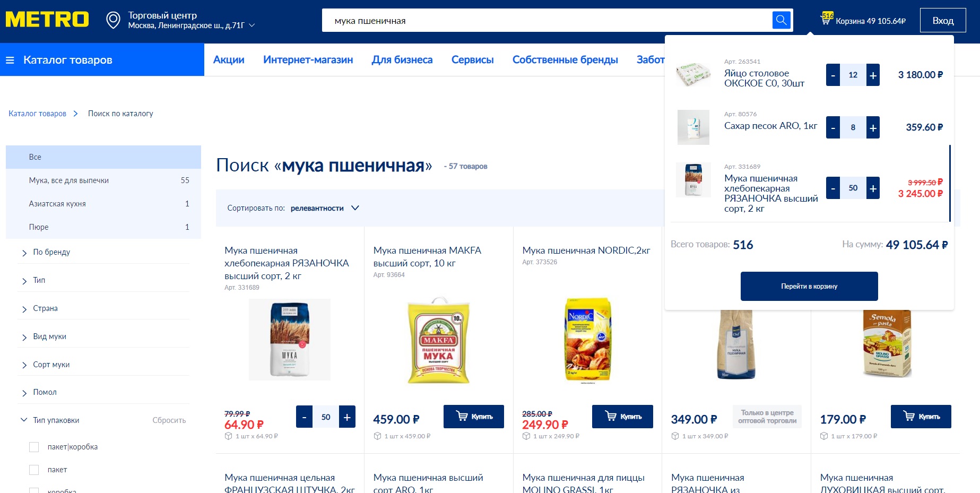Open the РЯЗАНОЧКА flour thumbnail in cart

click(693, 180)
